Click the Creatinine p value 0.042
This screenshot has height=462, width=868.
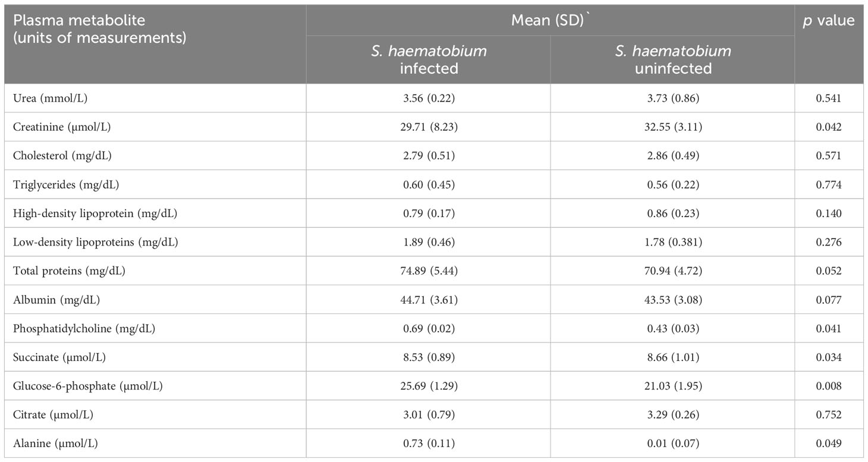(829, 127)
